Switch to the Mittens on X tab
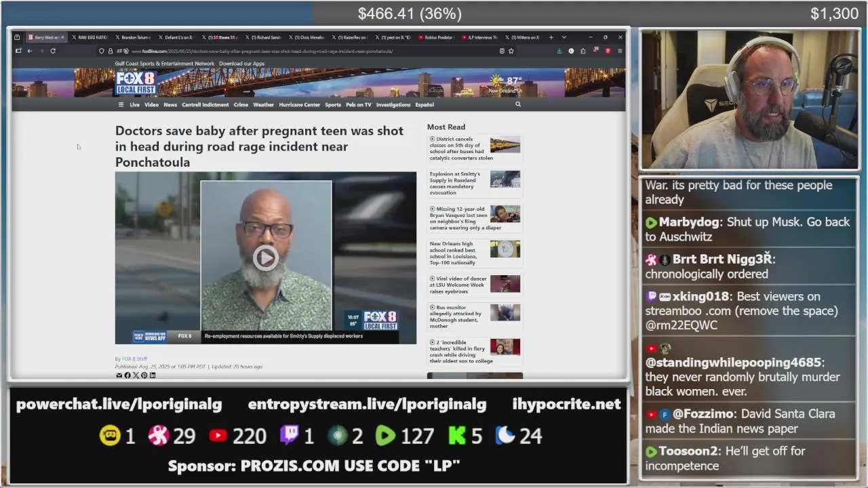The width and height of the screenshot is (868, 488). pos(522,37)
